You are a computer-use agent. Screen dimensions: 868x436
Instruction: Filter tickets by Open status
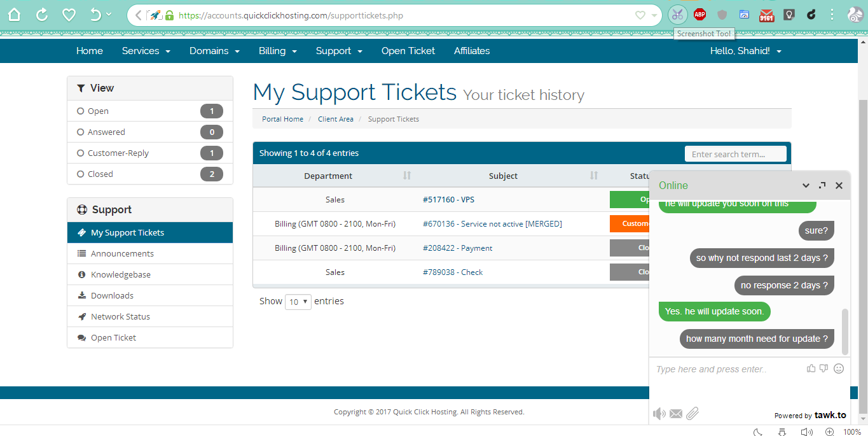click(150, 111)
